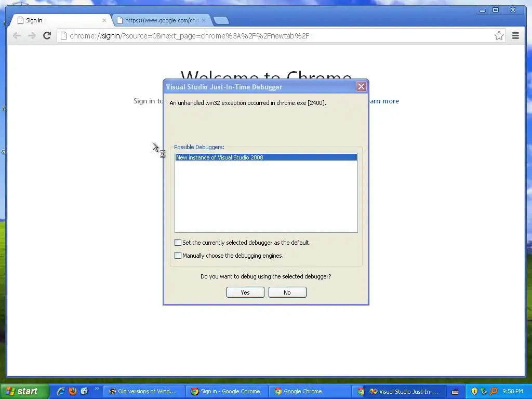Click the network connection tray icon
This screenshot has width=532, height=399.
coord(484,391)
